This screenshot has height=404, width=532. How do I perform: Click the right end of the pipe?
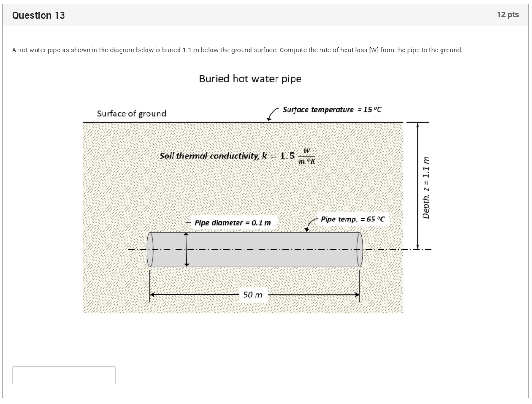point(359,249)
